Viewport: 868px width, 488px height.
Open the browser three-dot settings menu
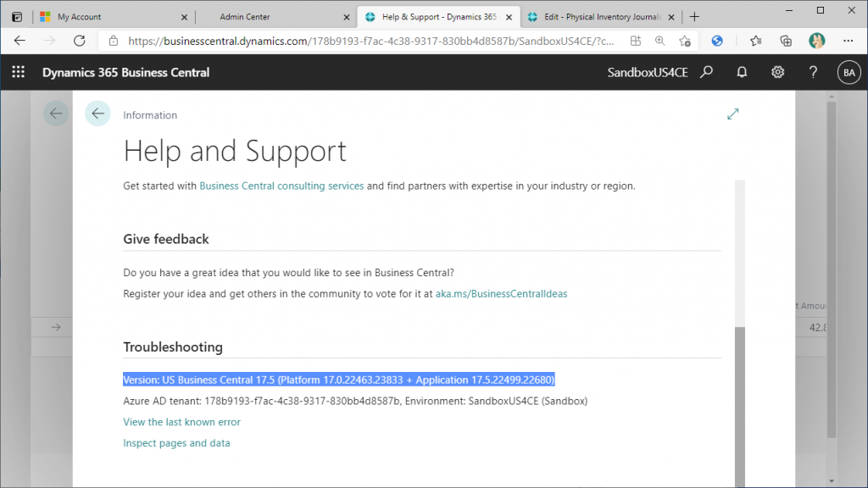848,41
